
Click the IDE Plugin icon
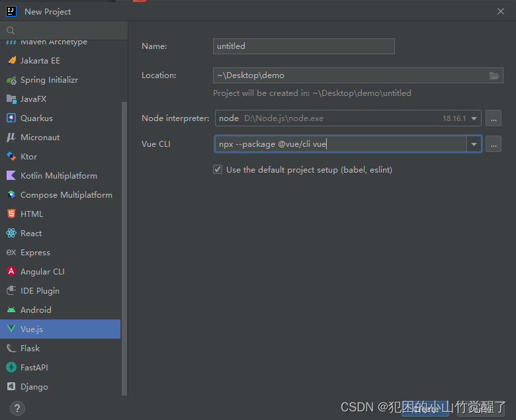point(11,290)
